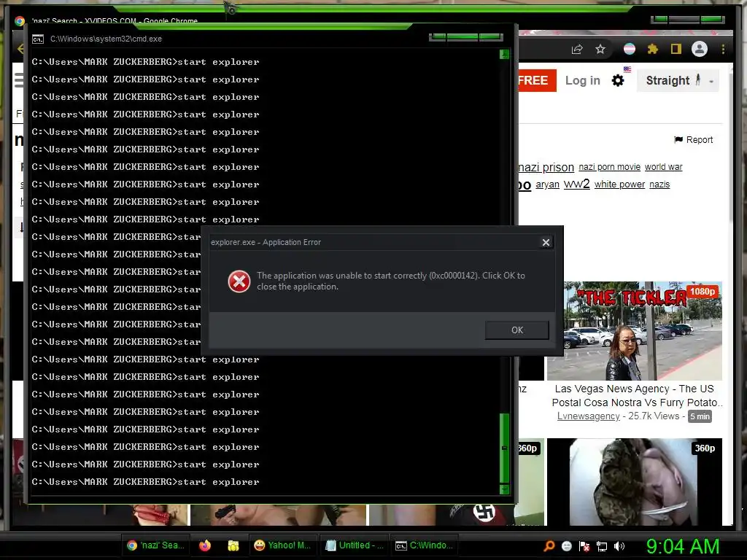The width and height of the screenshot is (747, 560).
Task: Click the network tray icon
Action: [602, 546]
